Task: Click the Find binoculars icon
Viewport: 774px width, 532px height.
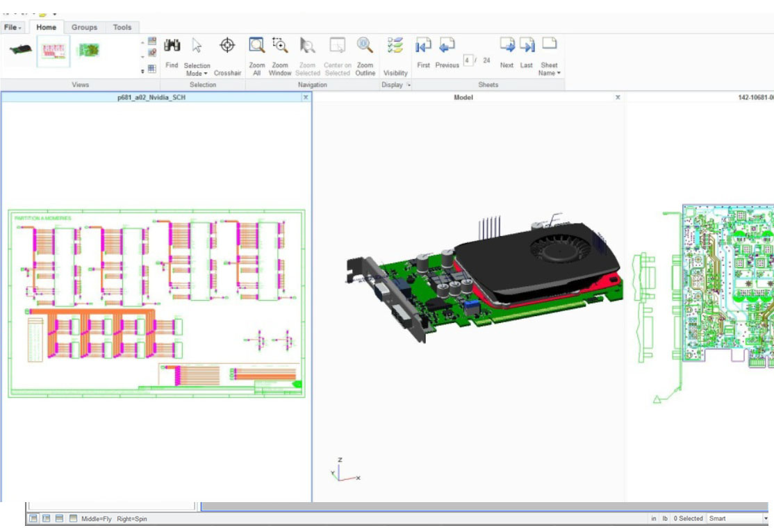Action: click(172, 46)
